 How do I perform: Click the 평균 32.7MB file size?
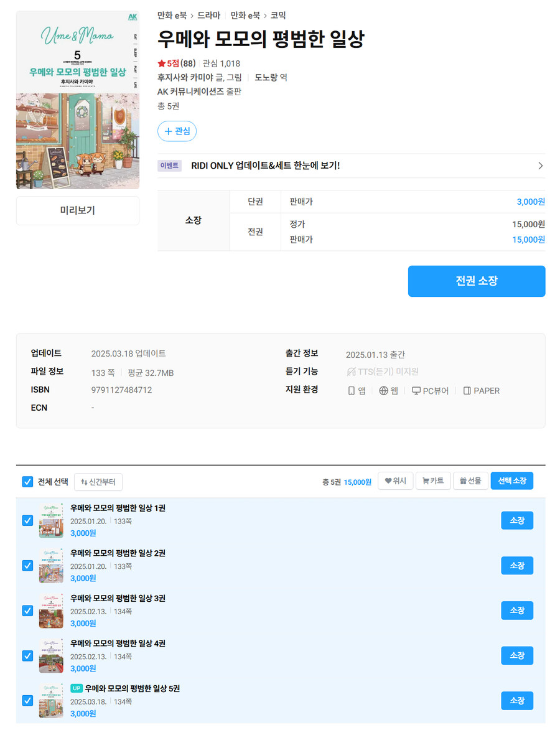pos(151,373)
